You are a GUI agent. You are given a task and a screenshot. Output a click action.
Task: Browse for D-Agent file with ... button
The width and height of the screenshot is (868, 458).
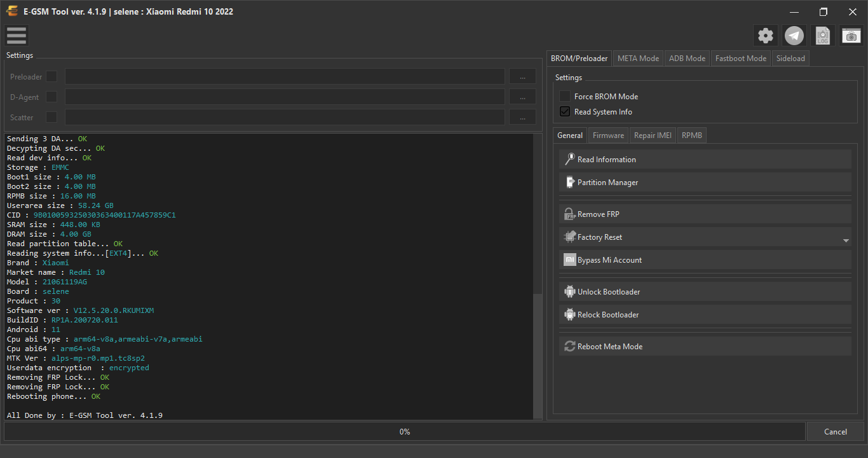point(522,97)
